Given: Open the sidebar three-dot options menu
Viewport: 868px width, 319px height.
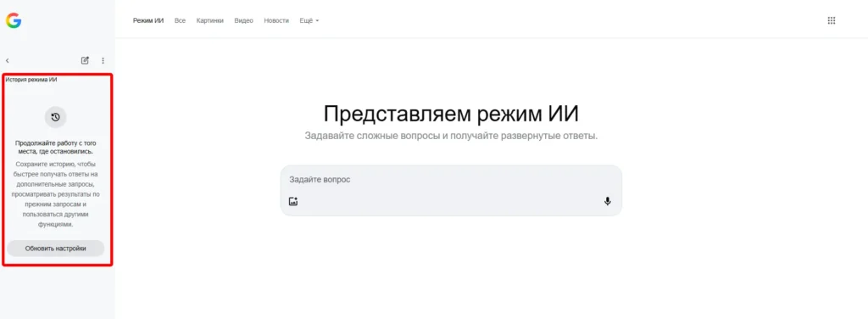Looking at the screenshot, I should tap(103, 60).
